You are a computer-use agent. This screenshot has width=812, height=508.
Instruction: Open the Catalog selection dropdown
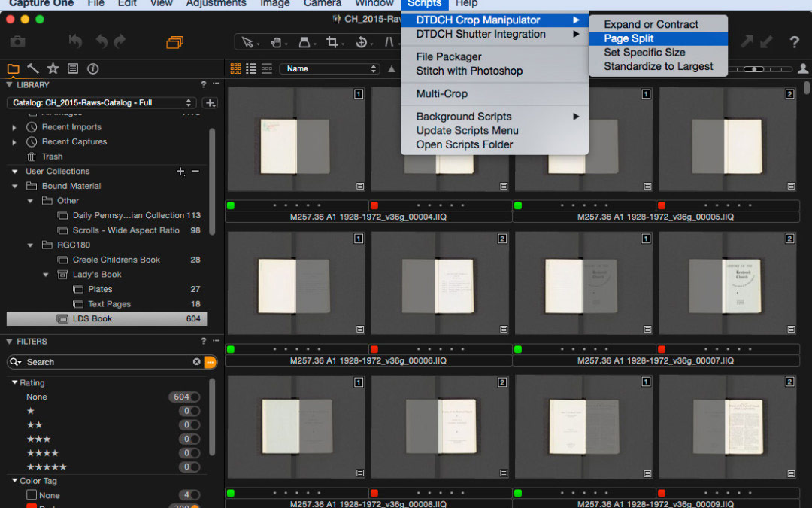click(x=101, y=102)
